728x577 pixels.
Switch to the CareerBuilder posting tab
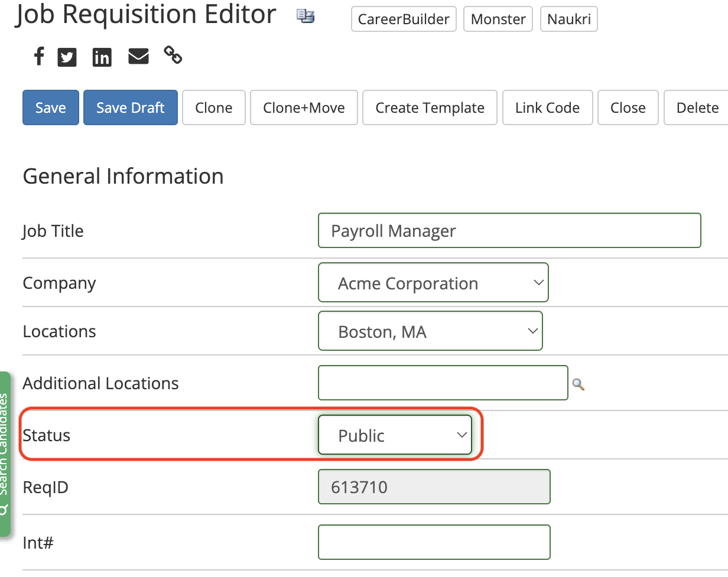tap(404, 19)
